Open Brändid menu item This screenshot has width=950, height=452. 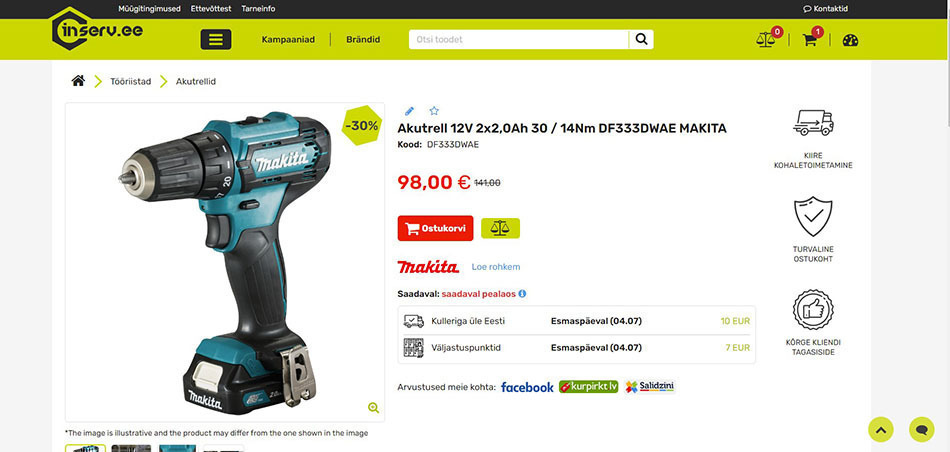(x=363, y=39)
